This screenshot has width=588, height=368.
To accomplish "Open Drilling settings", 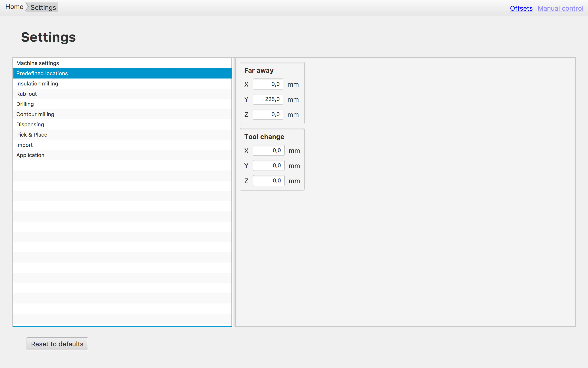I will click(122, 104).
